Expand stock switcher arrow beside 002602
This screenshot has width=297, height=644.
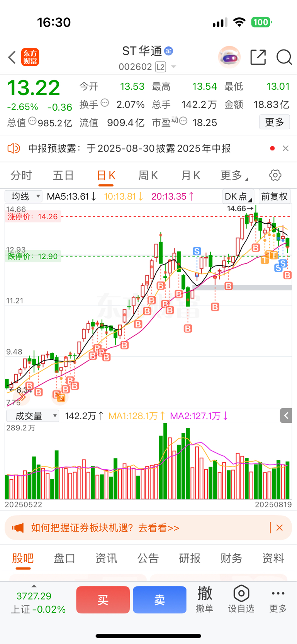173,67
